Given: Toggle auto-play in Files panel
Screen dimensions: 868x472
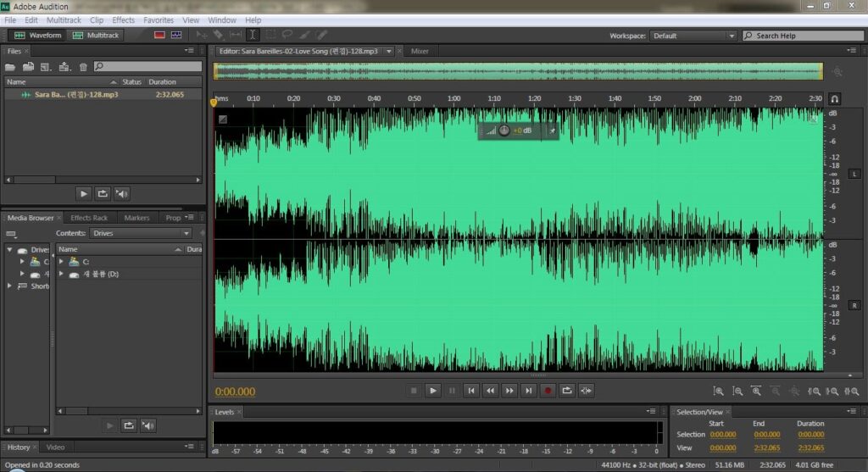Looking at the screenshot, I should (x=122, y=194).
